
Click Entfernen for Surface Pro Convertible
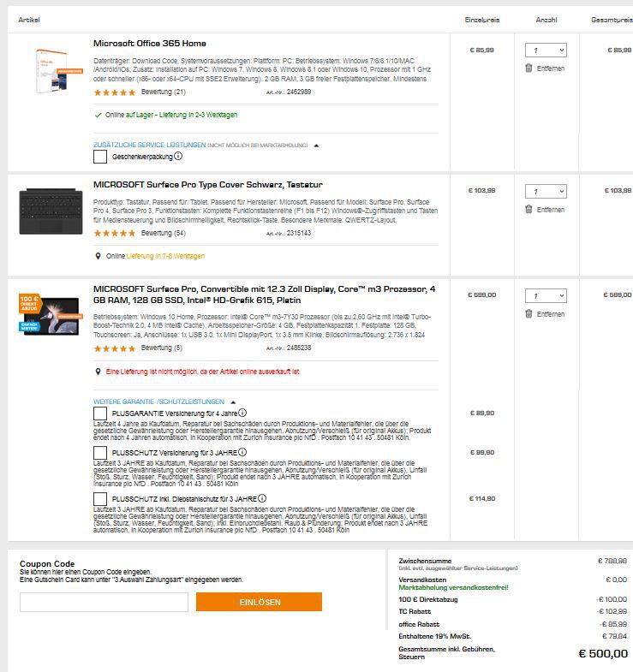(551, 314)
